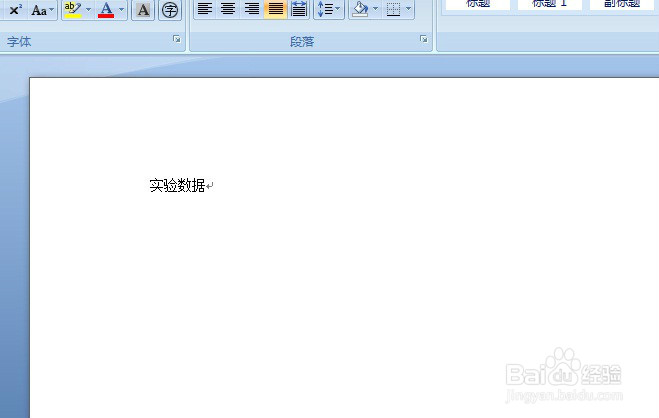659x418 pixels.
Task: Apply yellow text highlight color
Action: 72,10
